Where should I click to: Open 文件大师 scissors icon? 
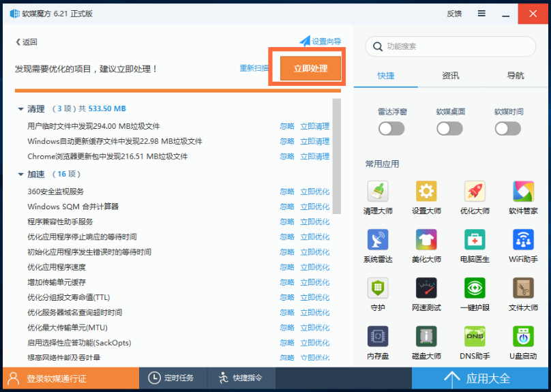click(x=523, y=288)
